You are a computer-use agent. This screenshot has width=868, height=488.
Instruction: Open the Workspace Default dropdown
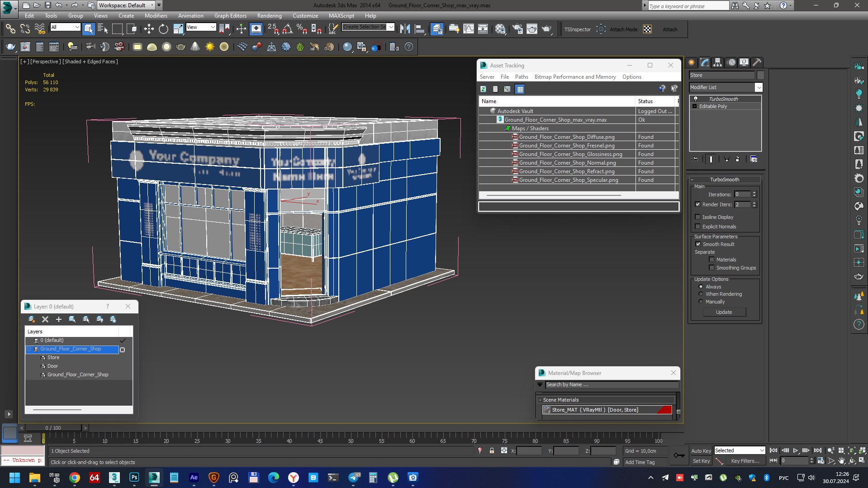(x=126, y=5)
